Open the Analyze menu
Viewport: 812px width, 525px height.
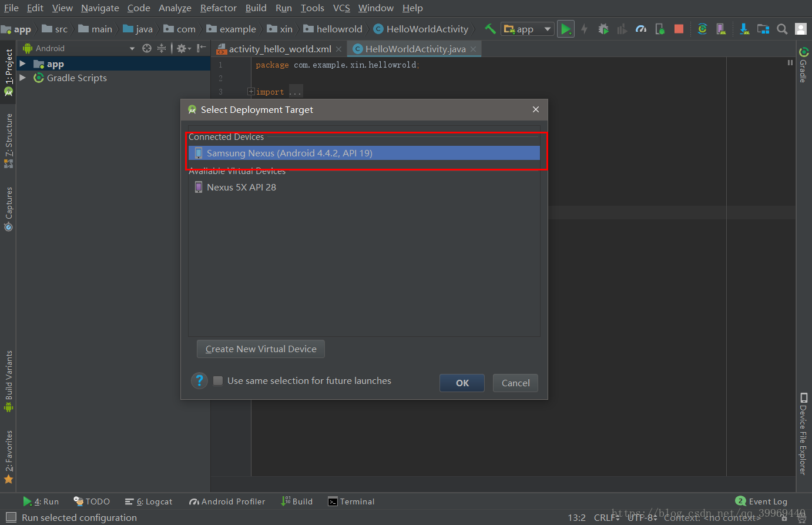coord(175,8)
